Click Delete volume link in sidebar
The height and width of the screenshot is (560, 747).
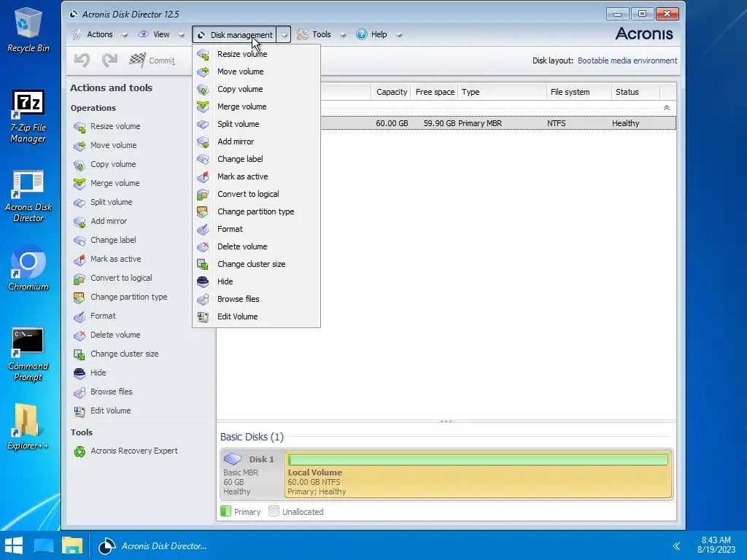pyautogui.click(x=115, y=335)
